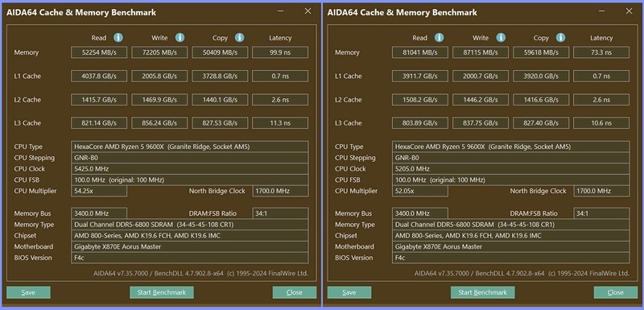Click L2 Cache read value 1415.7 GB/s
Viewport: 644px width, 310px height.
[x=99, y=100]
